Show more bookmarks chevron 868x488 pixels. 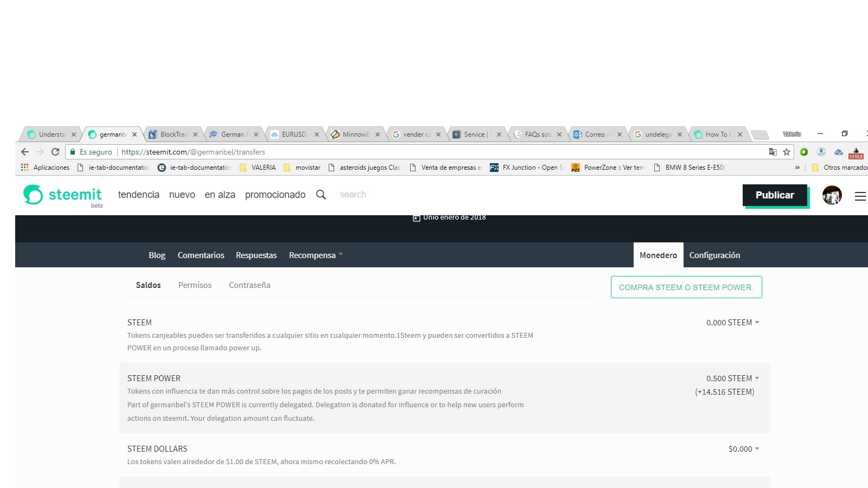[x=797, y=168]
